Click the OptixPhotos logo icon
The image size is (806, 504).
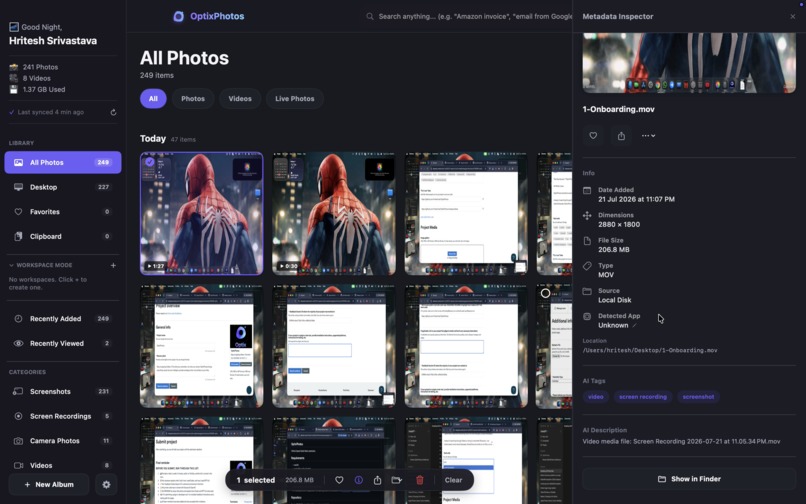pyautogui.click(x=178, y=16)
